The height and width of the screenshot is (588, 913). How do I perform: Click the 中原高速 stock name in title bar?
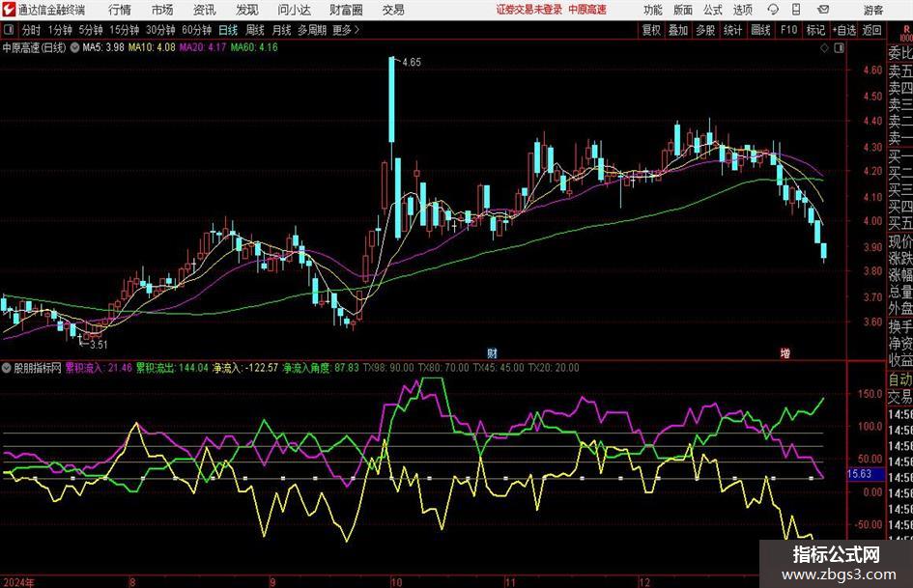587,10
